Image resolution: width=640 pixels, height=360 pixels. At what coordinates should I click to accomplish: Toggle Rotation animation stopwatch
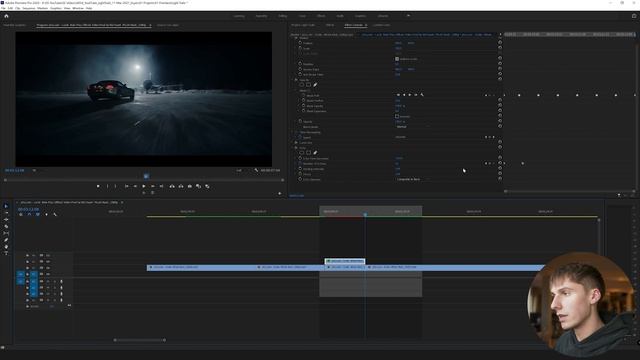(x=300, y=64)
